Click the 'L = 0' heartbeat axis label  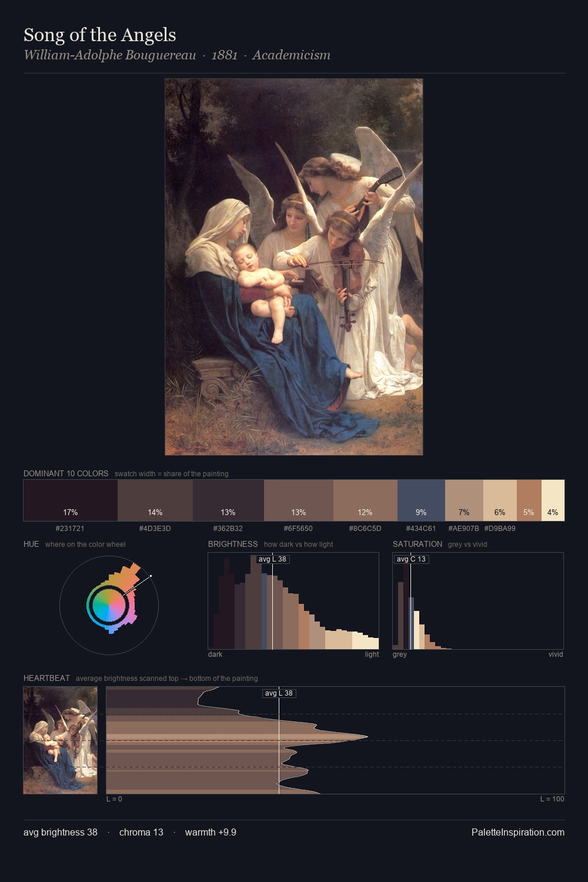coord(114,799)
